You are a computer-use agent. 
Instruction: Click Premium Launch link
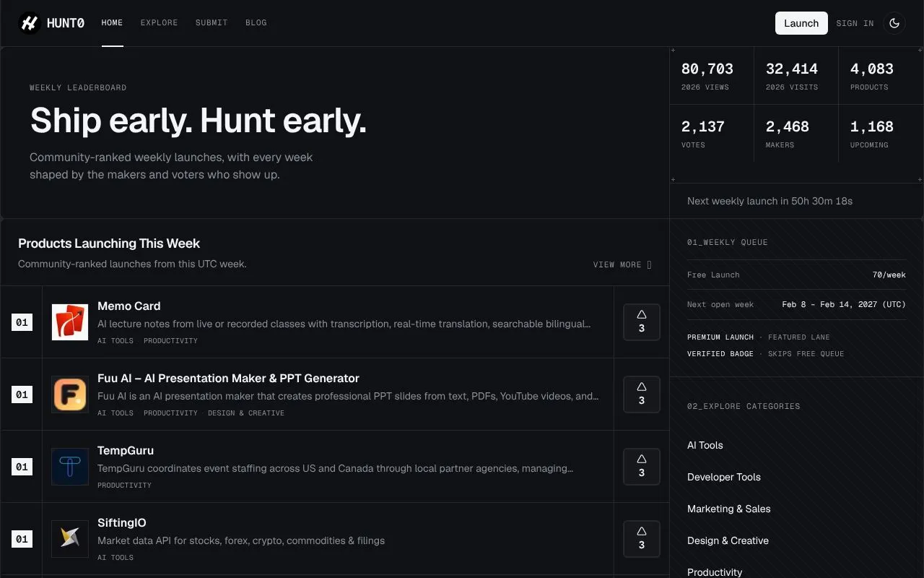[x=720, y=337]
